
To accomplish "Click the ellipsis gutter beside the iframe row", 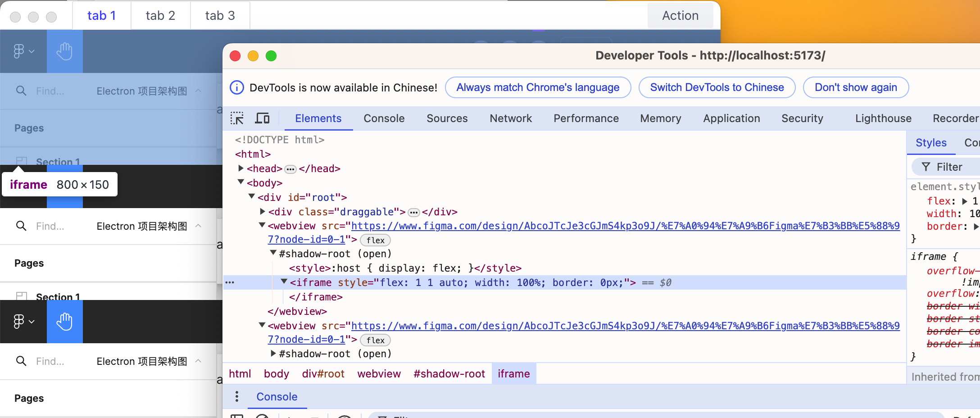I will [x=230, y=282].
